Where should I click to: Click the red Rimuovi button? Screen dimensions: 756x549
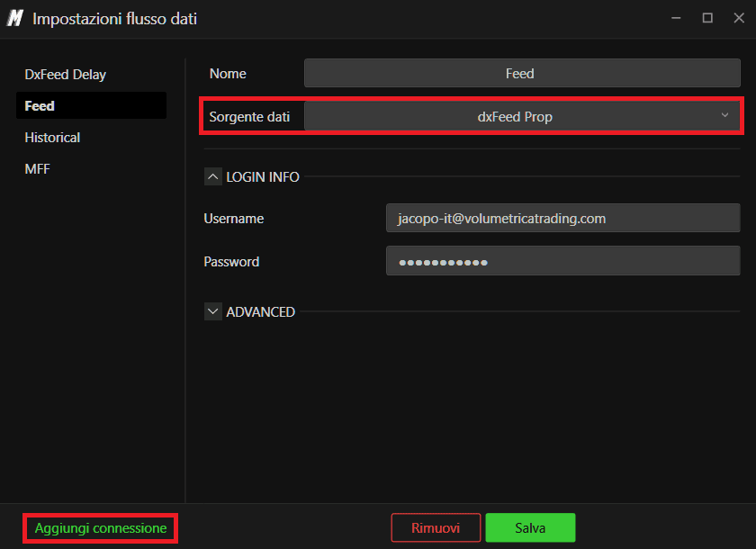[x=436, y=527]
